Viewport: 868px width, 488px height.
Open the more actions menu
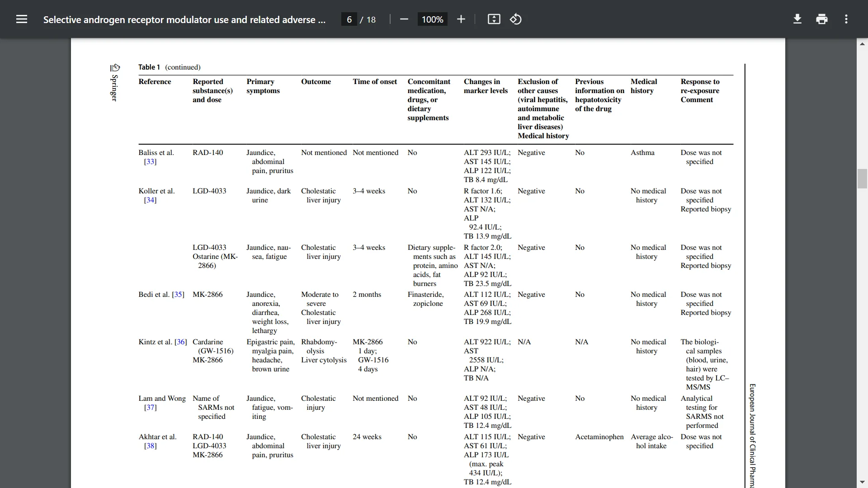pyautogui.click(x=846, y=19)
